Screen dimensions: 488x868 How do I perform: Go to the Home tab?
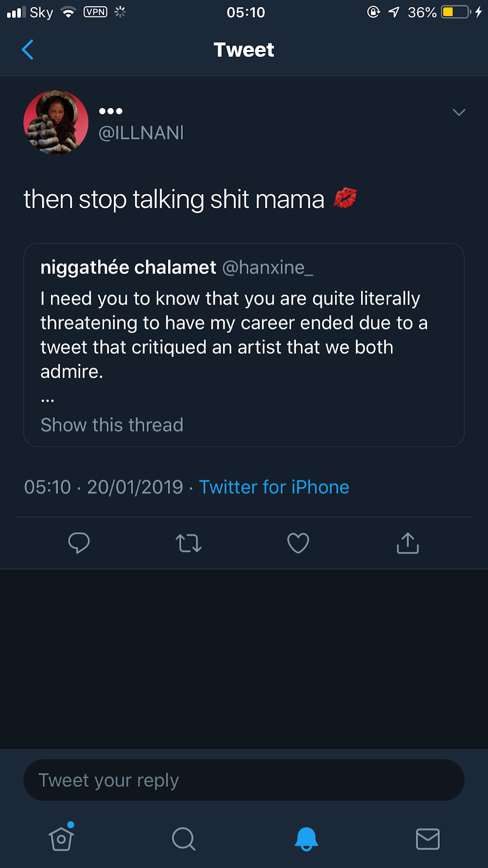pyautogui.click(x=61, y=839)
